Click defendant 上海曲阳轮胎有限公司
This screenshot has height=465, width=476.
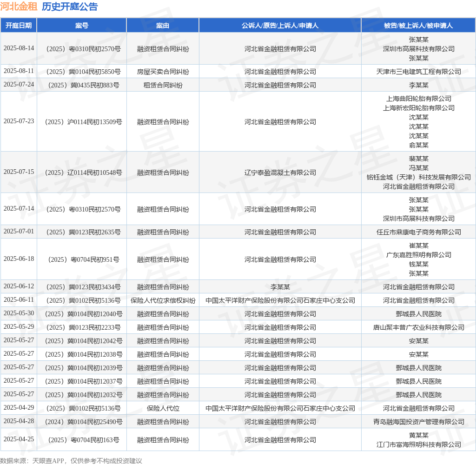[x=419, y=99]
